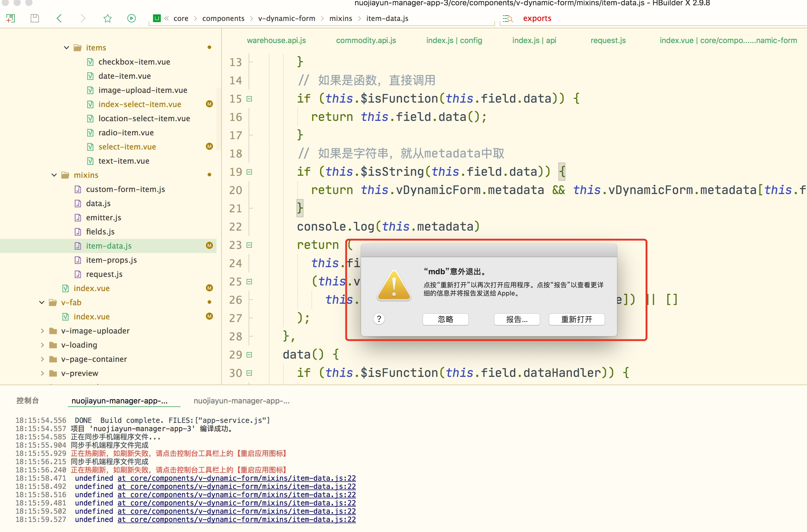Collapse the mixins folder
Screen dimensions: 807x532
(54, 175)
